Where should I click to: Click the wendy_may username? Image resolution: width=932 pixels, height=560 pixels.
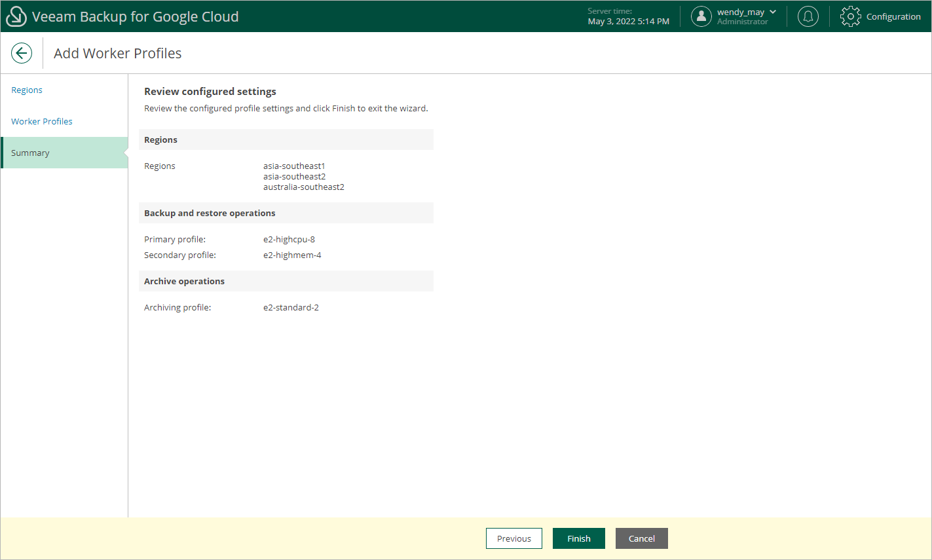point(741,12)
